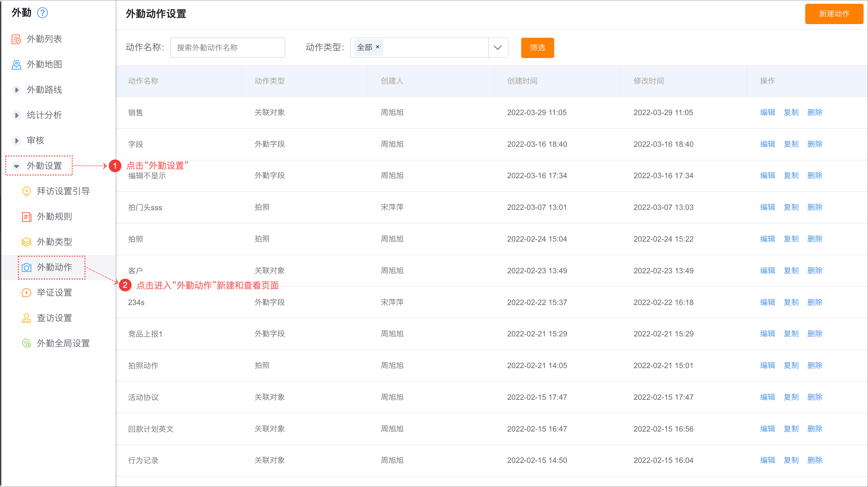868x487 pixels.
Task: Expand the 外勤路线 menu arrow
Action: (16, 90)
